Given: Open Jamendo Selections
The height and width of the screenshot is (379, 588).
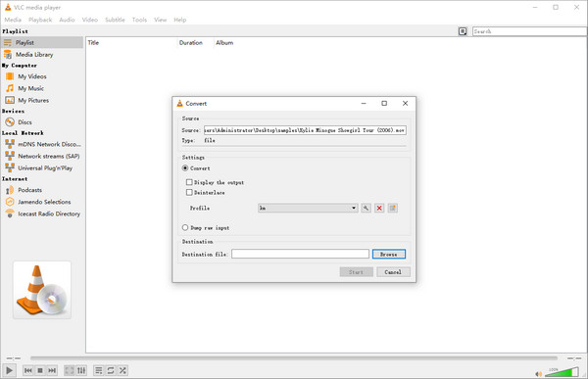Looking at the screenshot, I should click(42, 202).
